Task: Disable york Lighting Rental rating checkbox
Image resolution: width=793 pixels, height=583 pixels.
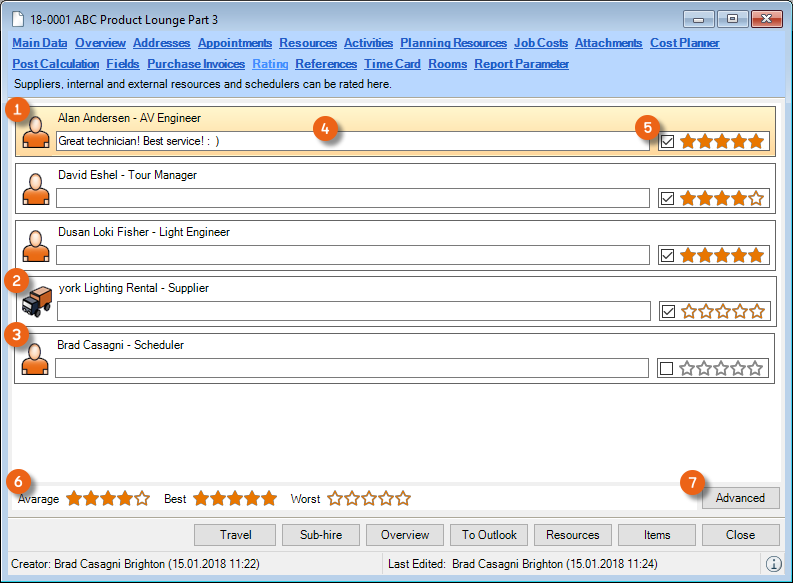Action: coord(668,312)
